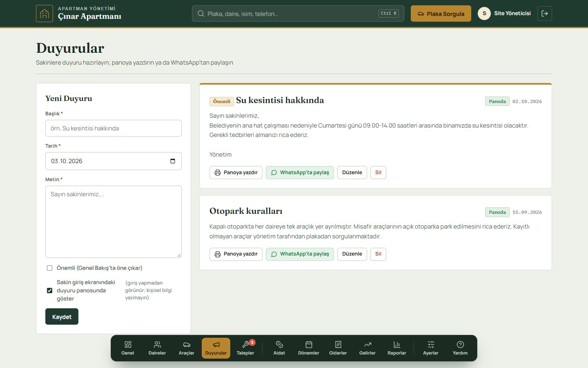588x368 pixels.
Task: Click the logout icon in the header
Action: pos(545,13)
